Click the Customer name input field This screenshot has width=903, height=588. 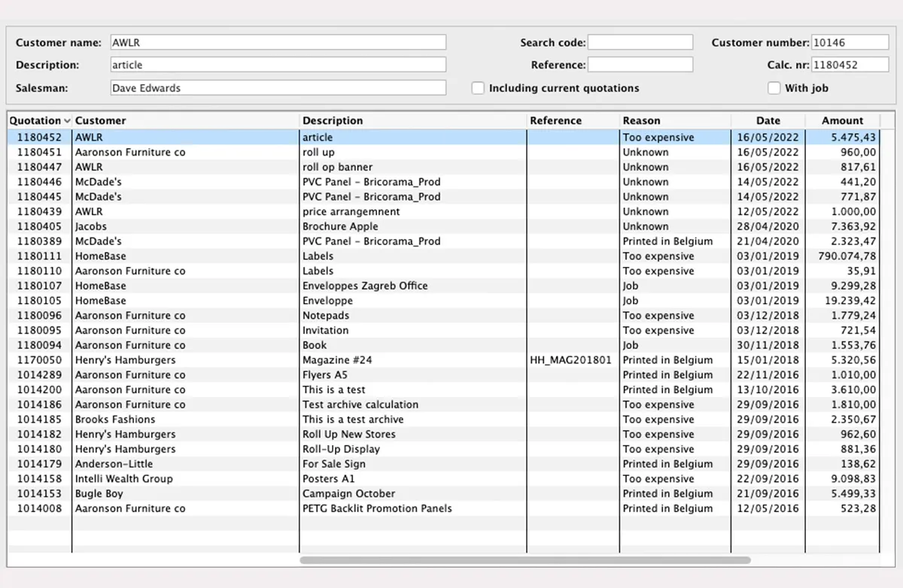[278, 42]
